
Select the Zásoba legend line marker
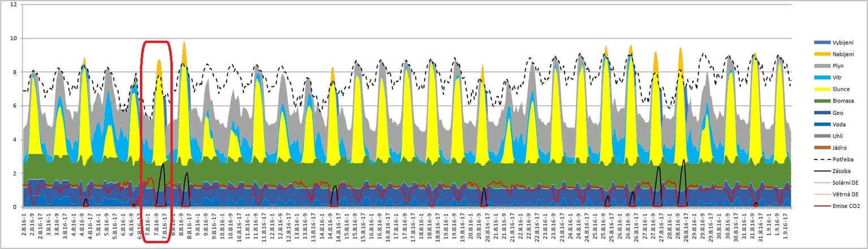(821, 171)
